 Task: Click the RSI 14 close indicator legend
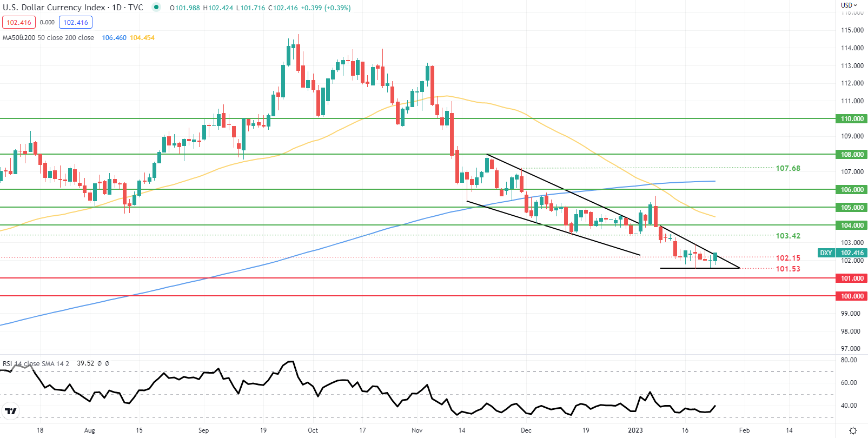coord(36,363)
